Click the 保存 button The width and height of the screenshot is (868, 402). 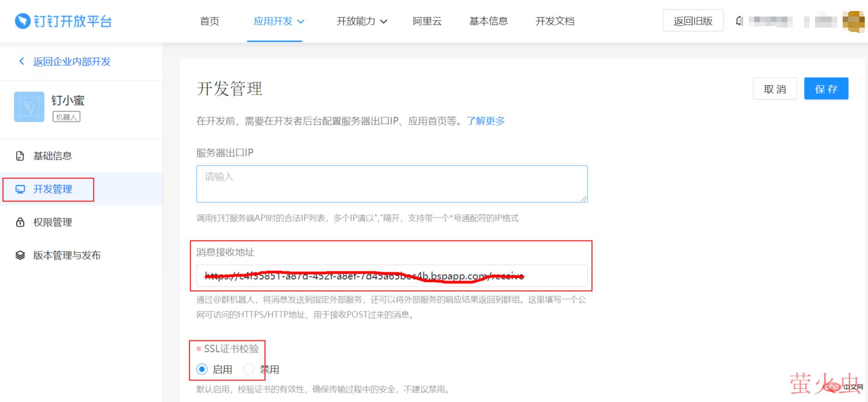[x=826, y=89]
